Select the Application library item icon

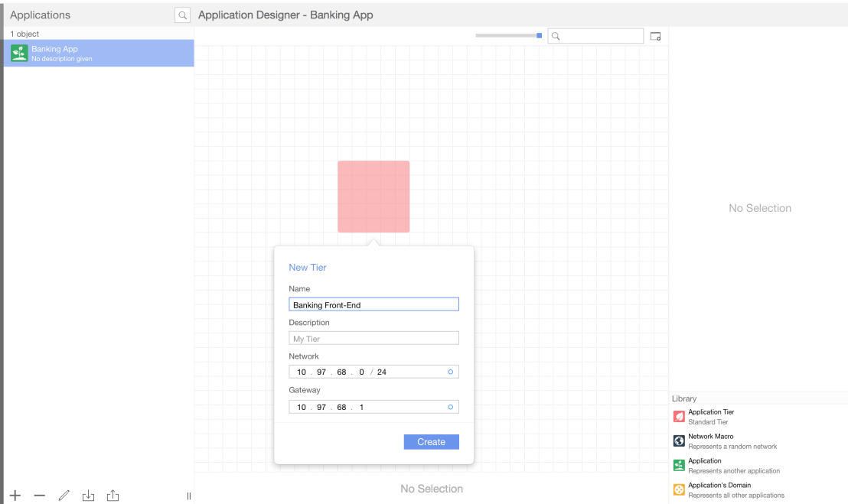point(679,466)
